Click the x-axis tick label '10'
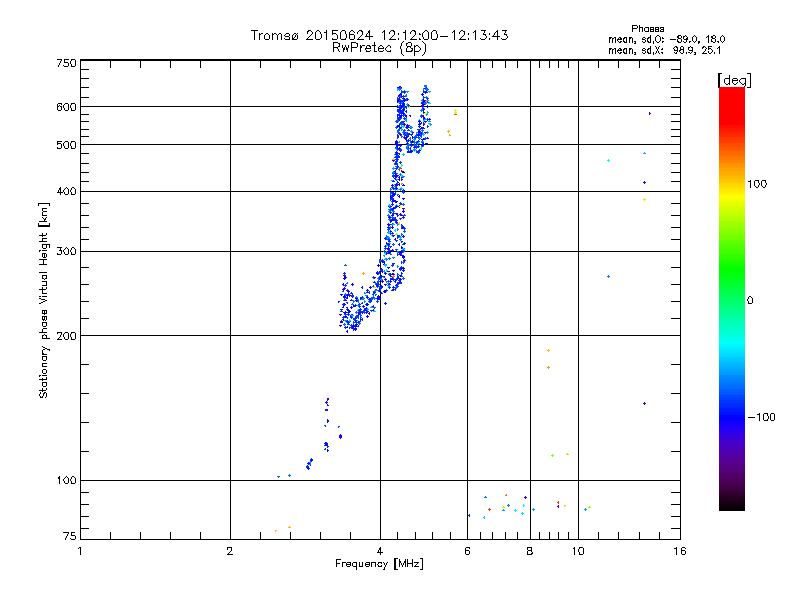This screenshot has height=600, width=800. pyautogui.click(x=578, y=551)
